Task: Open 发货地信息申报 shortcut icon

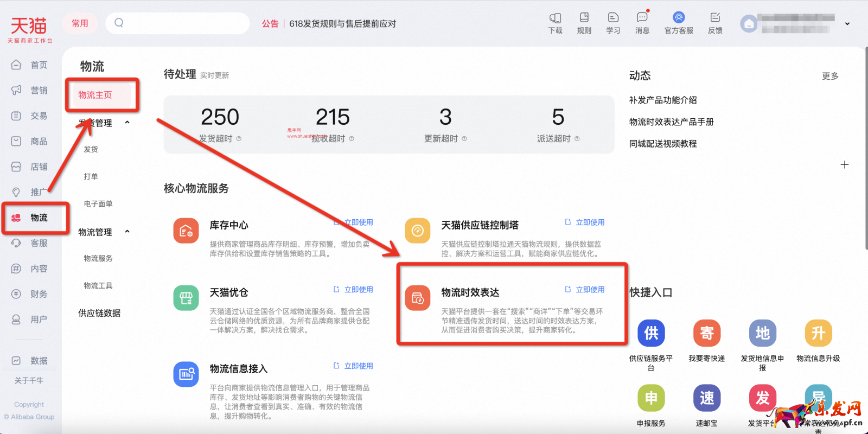Action: (x=762, y=333)
